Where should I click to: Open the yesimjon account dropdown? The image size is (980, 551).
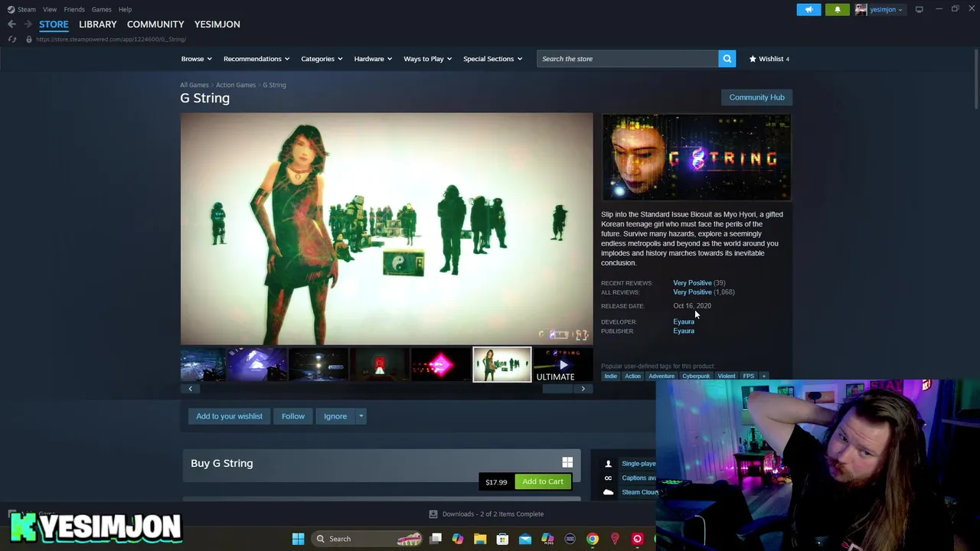coord(886,9)
